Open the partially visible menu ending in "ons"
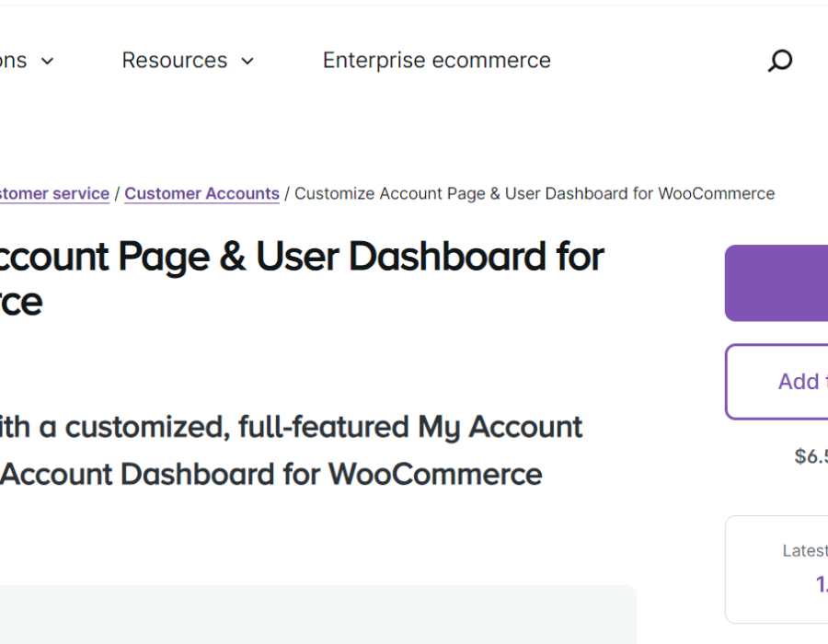Screen dimensions: 828x644 pos(14,61)
